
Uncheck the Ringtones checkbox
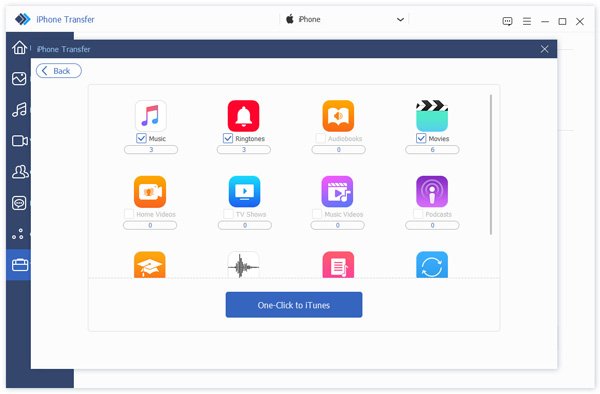pos(228,138)
